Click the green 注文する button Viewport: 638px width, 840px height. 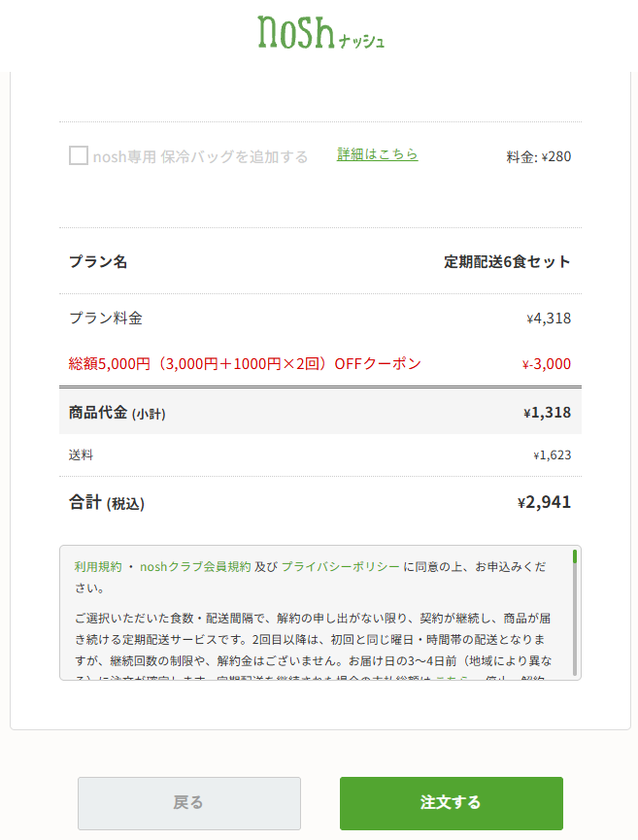(x=451, y=803)
